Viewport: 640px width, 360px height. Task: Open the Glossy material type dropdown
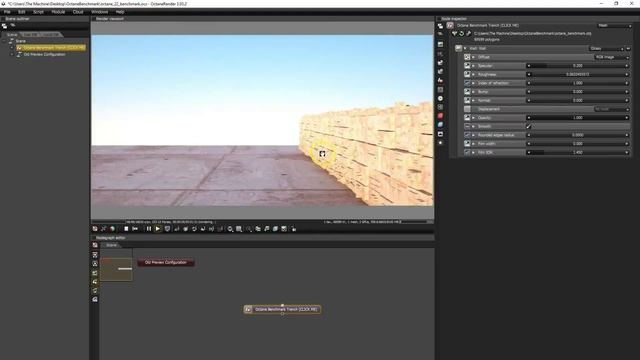[607, 49]
